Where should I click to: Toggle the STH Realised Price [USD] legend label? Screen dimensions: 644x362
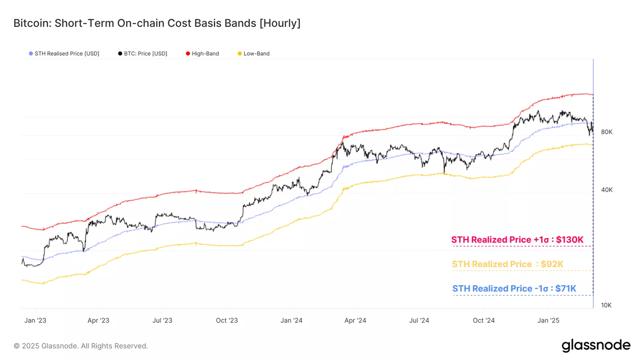[x=67, y=53]
